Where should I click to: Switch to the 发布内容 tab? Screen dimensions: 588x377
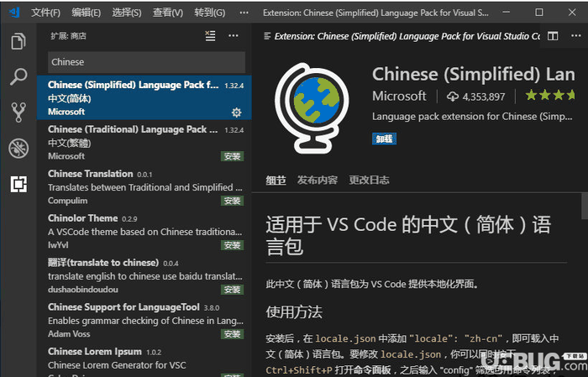[x=318, y=181]
